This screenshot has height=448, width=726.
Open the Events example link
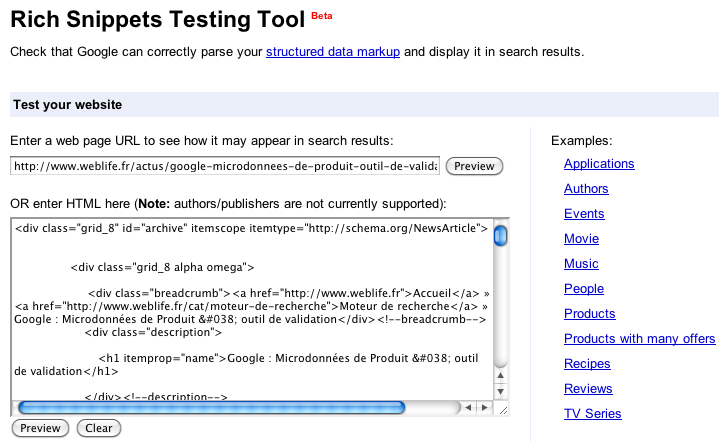(584, 214)
